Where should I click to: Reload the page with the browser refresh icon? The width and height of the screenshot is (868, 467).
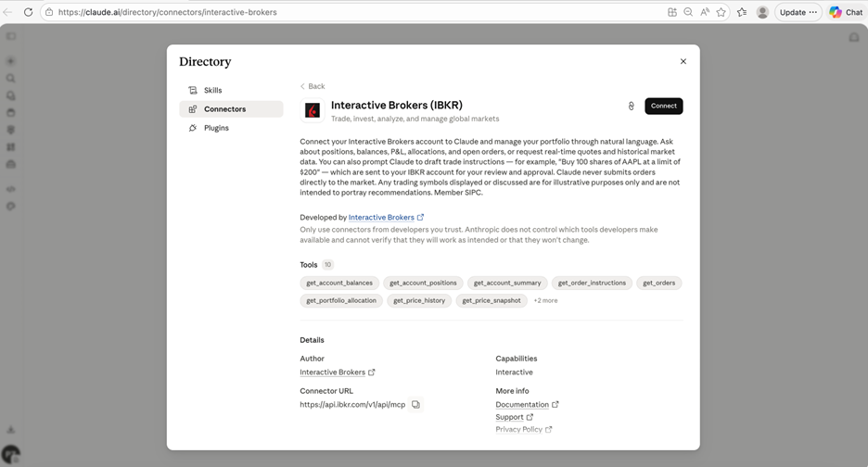(28, 12)
